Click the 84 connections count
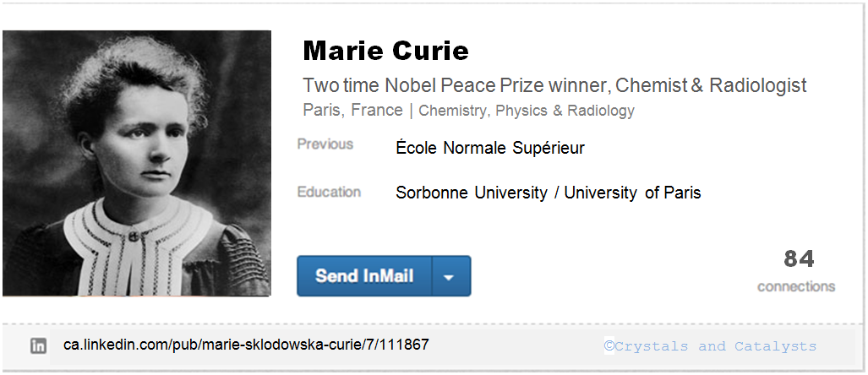The height and width of the screenshot is (375, 868). [799, 258]
